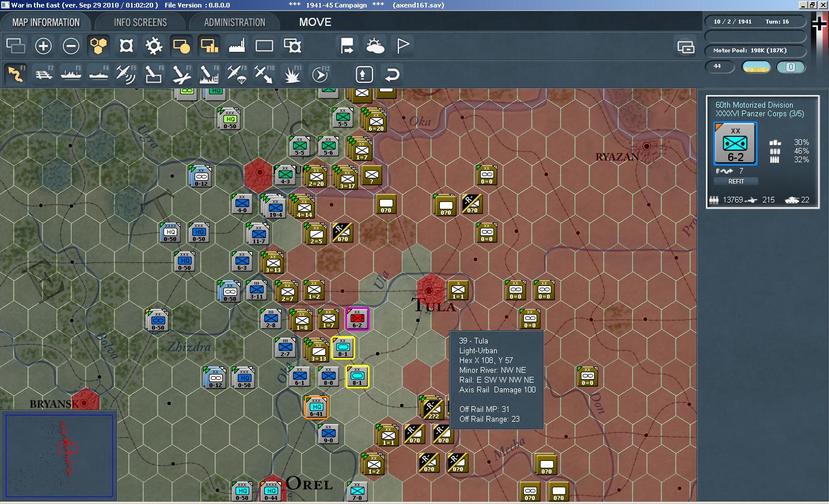Select the Air transfer mode (F10)
Image resolution: width=829 pixels, height=504 pixels.
pyautogui.click(x=264, y=74)
